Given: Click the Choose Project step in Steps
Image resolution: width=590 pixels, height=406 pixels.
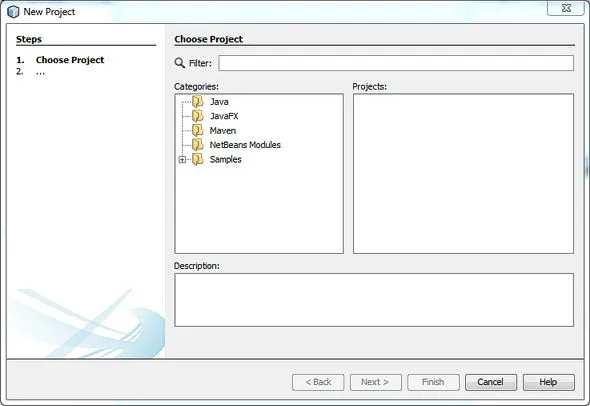Looking at the screenshot, I should [70, 60].
